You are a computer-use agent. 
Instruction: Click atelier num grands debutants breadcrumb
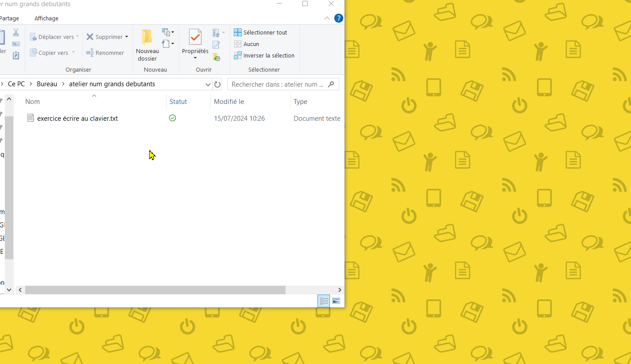pyautogui.click(x=112, y=84)
